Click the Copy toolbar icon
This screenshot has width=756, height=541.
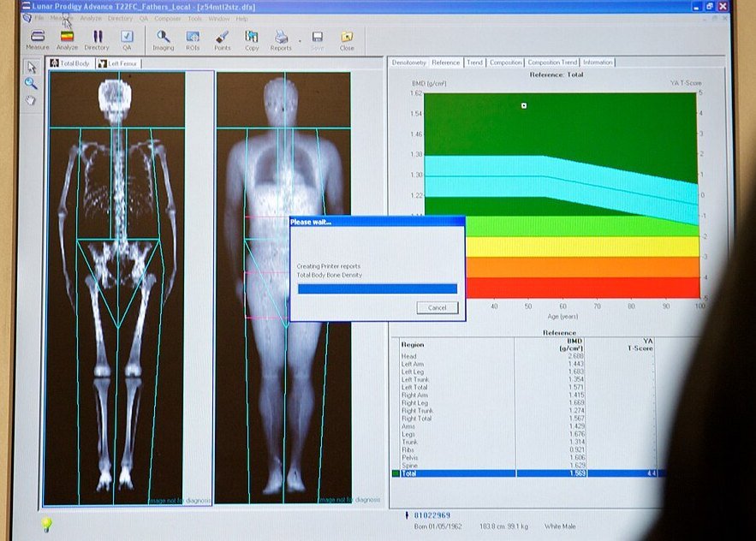tap(252, 40)
